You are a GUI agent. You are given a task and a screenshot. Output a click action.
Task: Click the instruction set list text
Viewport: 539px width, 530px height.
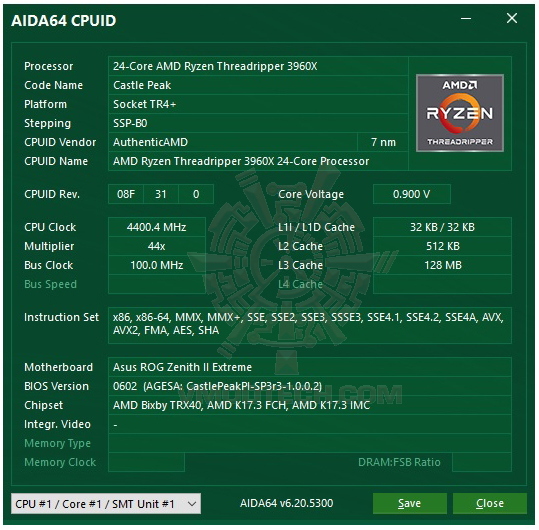(x=308, y=324)
